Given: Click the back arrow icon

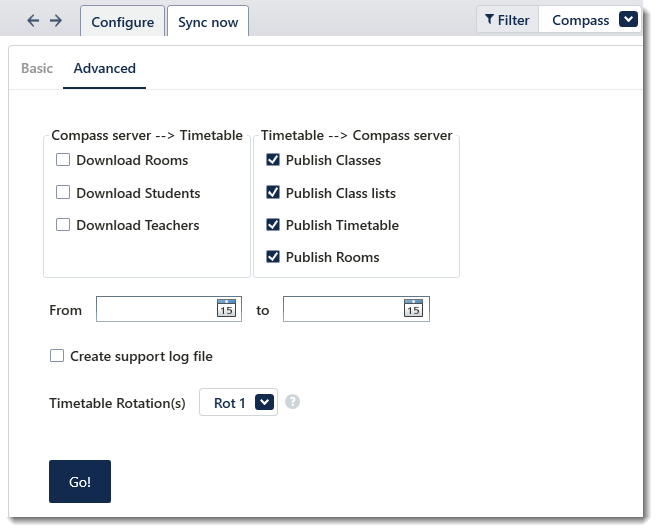Looking at the screenshot, I should [33, 21].
